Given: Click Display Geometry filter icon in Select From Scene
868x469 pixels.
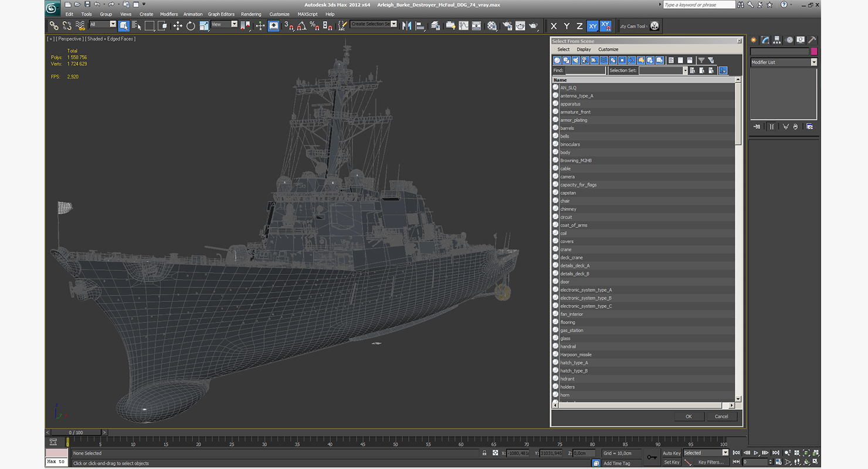Looking at the screenshot, I should 557,60.
